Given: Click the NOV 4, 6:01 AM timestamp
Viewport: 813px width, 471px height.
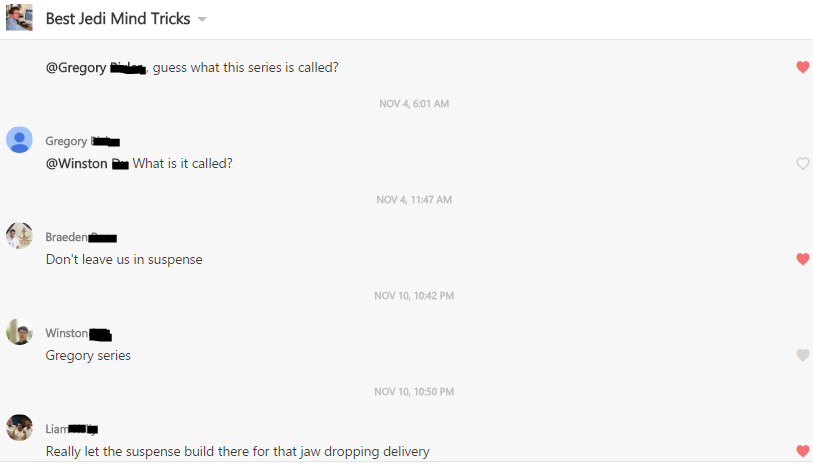Looking at the screenshot, I should (414, 104).
